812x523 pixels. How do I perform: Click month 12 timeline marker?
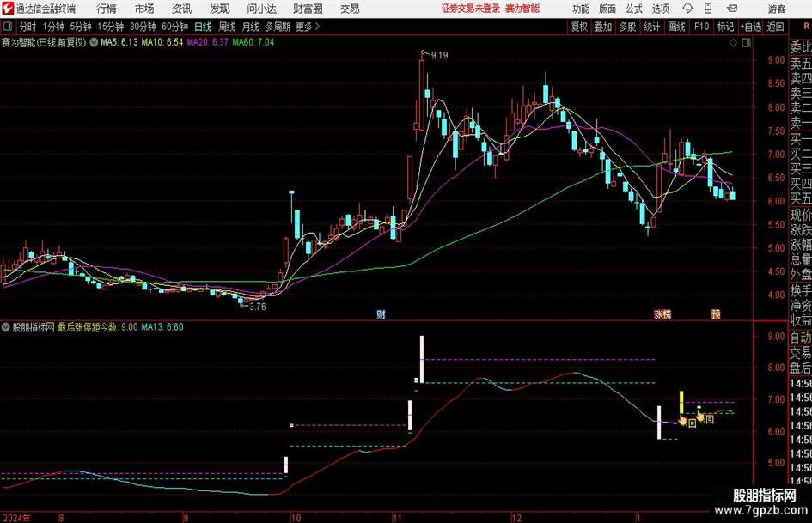tap(516, 518)
